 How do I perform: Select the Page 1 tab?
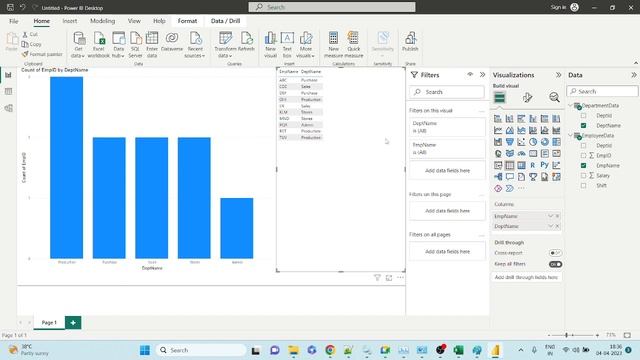click(49, 322)
